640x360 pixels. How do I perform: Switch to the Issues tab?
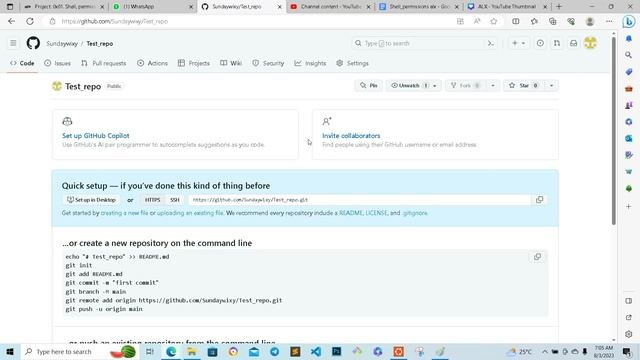pos(58,63)
